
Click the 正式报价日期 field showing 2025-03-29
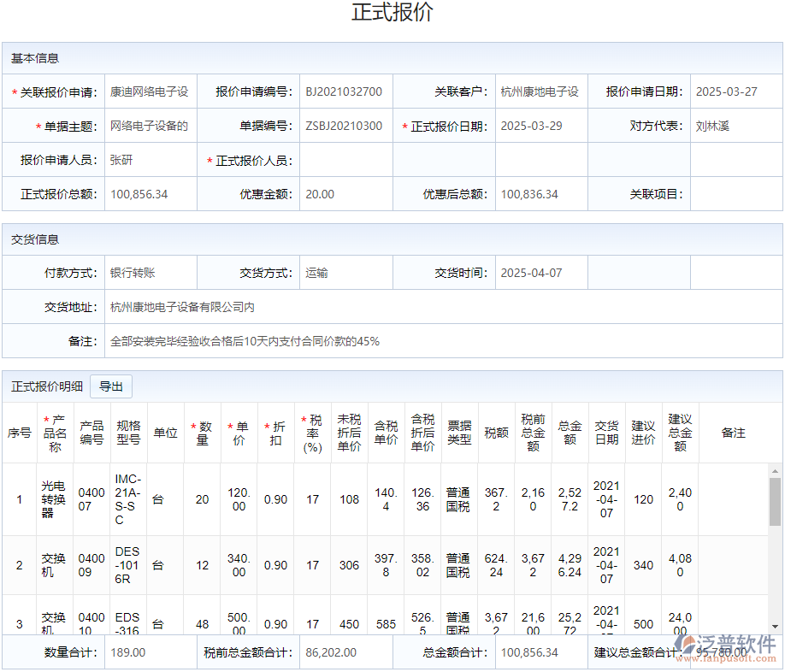[530, 126]
